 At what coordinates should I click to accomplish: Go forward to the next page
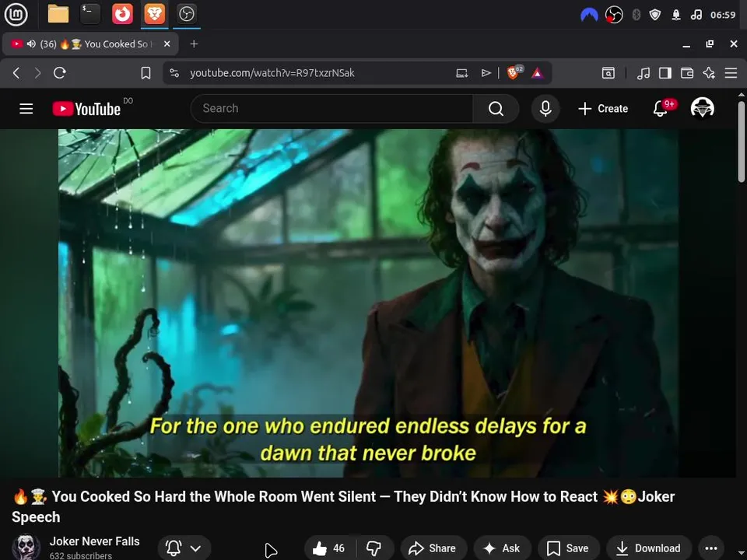point(37,73)
